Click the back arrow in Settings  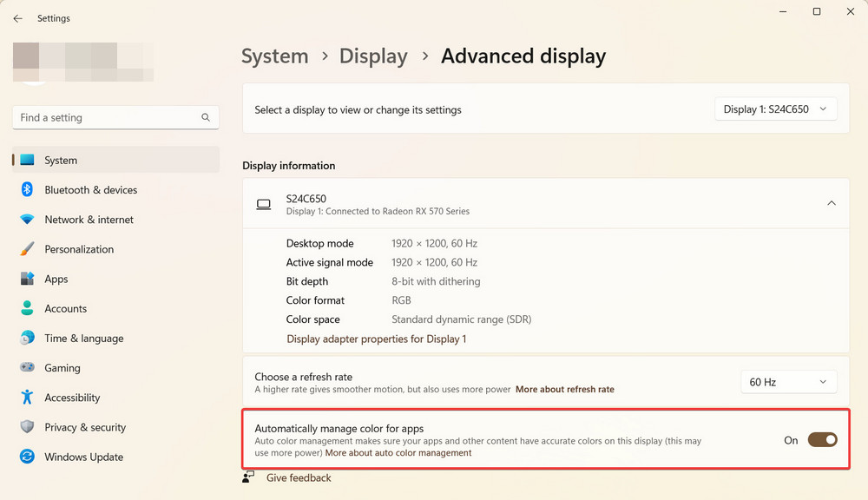(x=18, y=18)
